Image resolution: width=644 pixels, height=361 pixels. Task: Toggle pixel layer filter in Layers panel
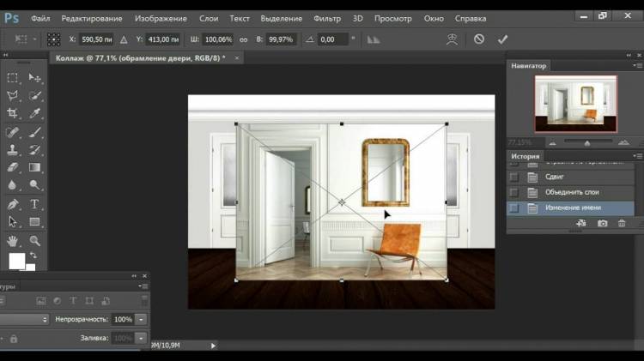click(41, 301)
